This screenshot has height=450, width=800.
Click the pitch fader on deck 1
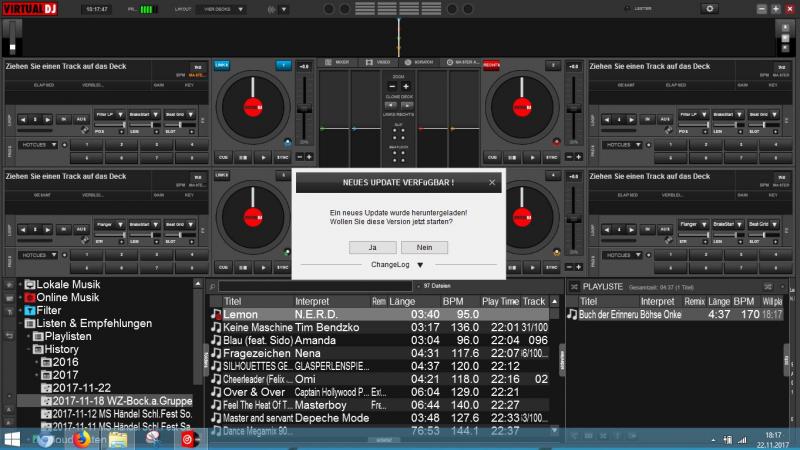tap(304, 109)
